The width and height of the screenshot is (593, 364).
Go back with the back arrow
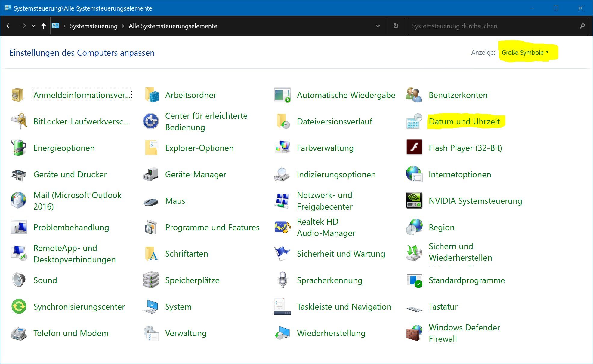point(9,26)
